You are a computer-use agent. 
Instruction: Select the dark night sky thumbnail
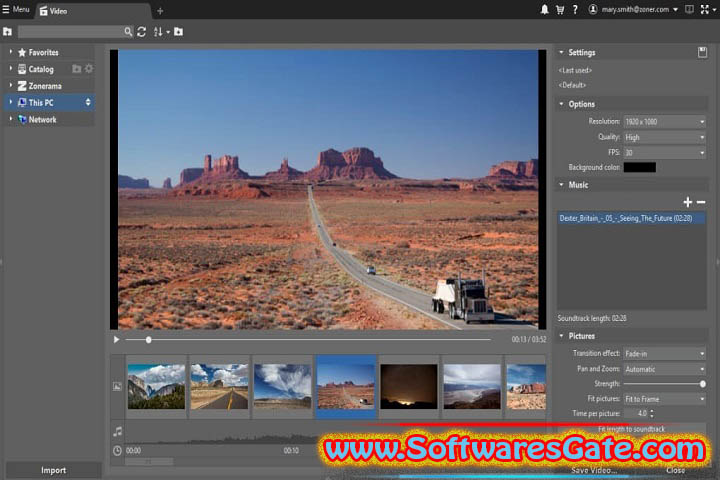pyautogui.click(x=409, y=387)
